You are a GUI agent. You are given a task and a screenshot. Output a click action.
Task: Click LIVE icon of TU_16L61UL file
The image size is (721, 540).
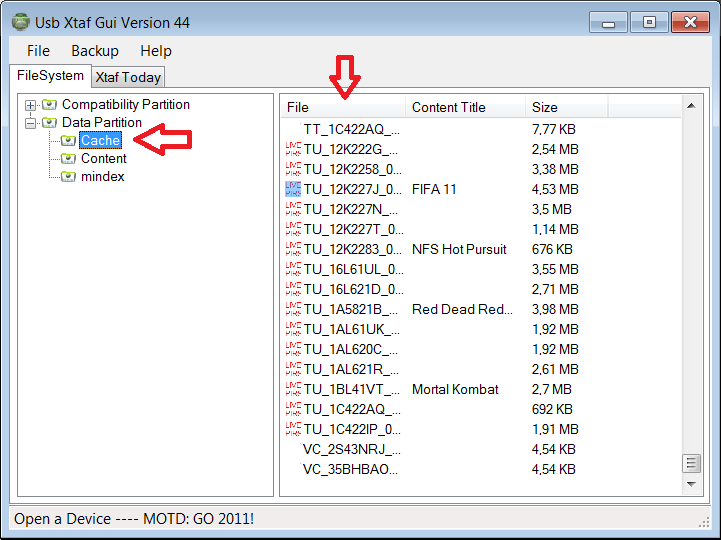coord(293,269)
